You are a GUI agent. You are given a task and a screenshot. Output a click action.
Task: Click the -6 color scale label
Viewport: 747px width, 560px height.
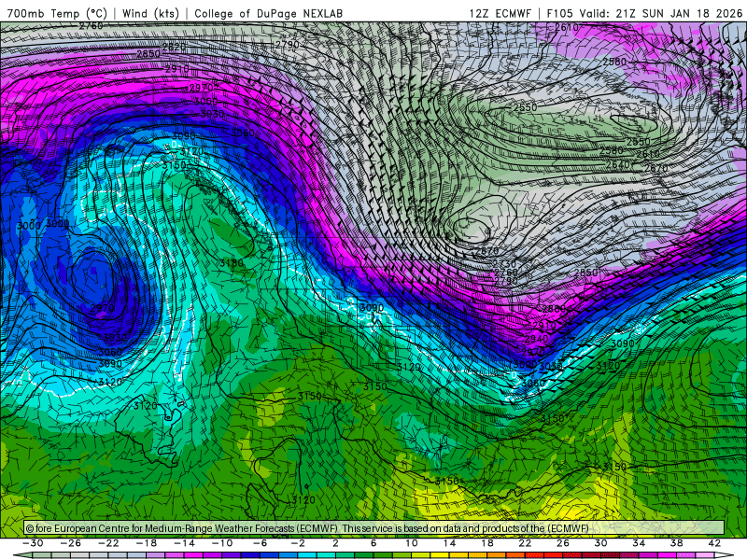pyautogui.click(x=261, y=543)
